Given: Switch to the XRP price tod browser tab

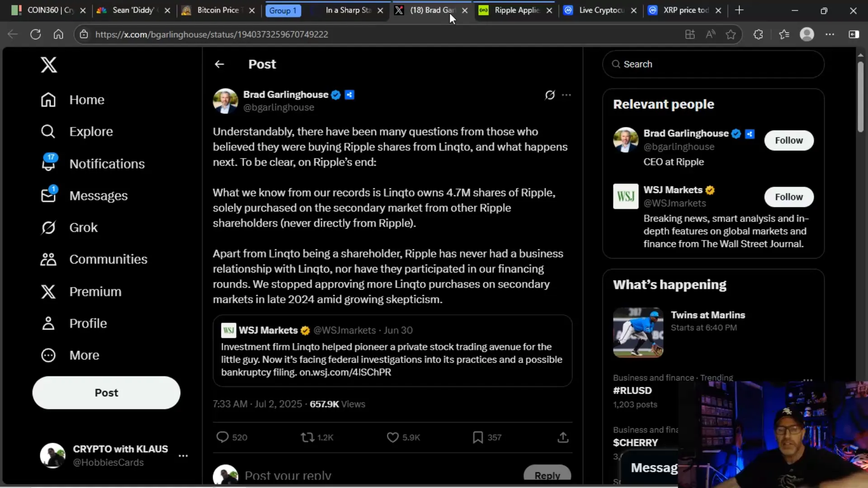Looking at the screenshot, I should [x=686, y=10].
